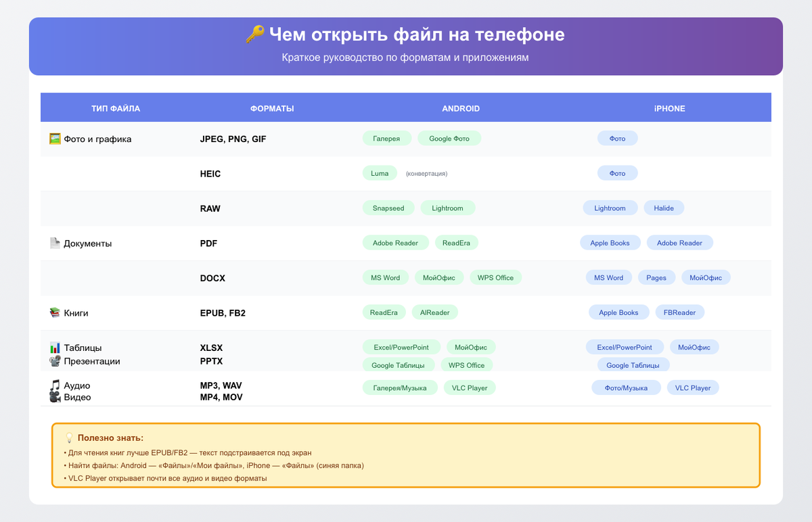812x522 pixels.
Task: Click the iPHONE column header
Action: coord(669,108)
